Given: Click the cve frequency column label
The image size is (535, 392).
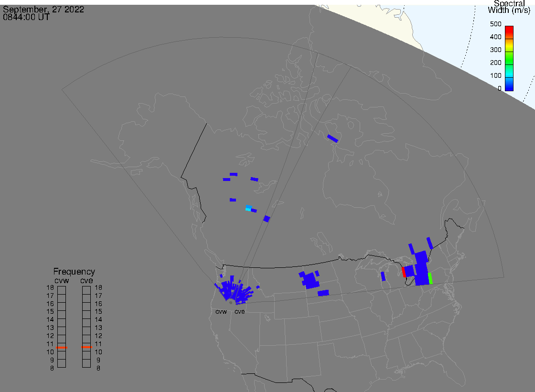Looking at the screenshot, I should pos(86,281).
